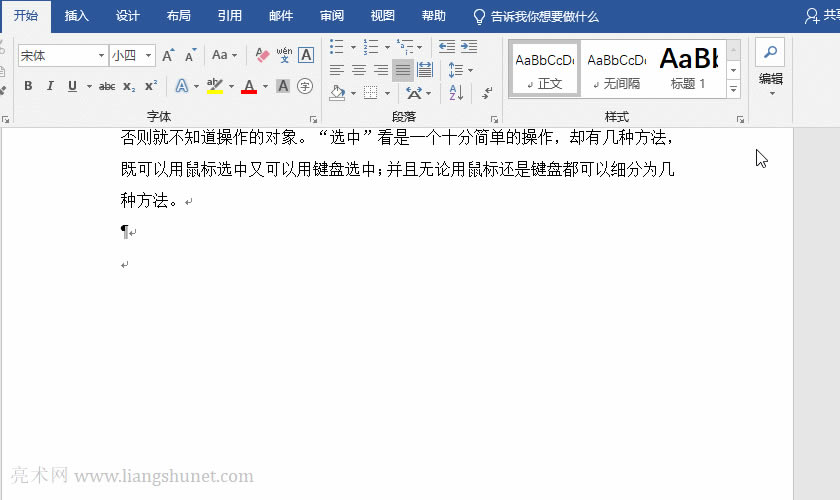Apply the red font color swatch

coord(249,86)
